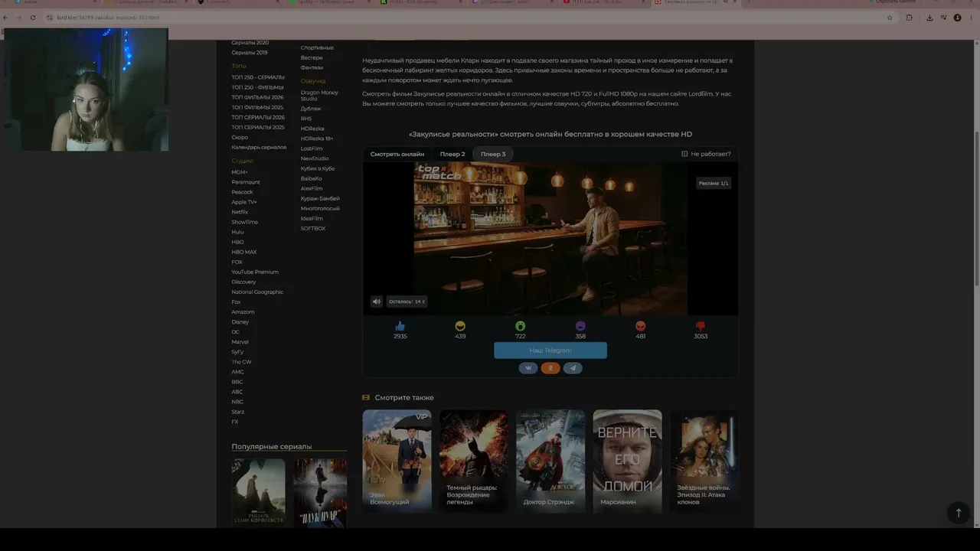This screenshot has width=980, height=551.
Task: Select the Disney studio link
Action: click(x=240, y=322)
